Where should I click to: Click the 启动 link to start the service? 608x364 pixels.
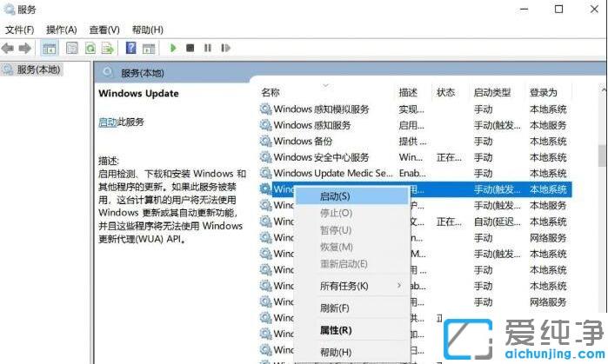click(107, 122)
